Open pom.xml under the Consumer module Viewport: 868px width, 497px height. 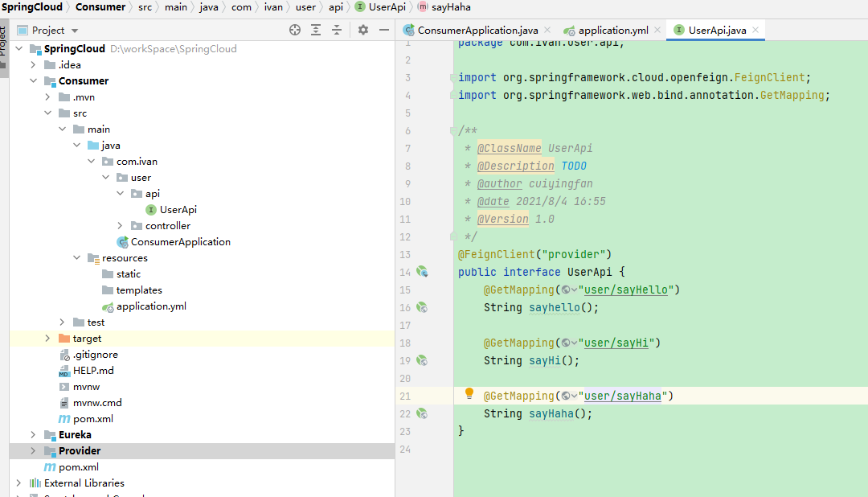tap(92, 419)
